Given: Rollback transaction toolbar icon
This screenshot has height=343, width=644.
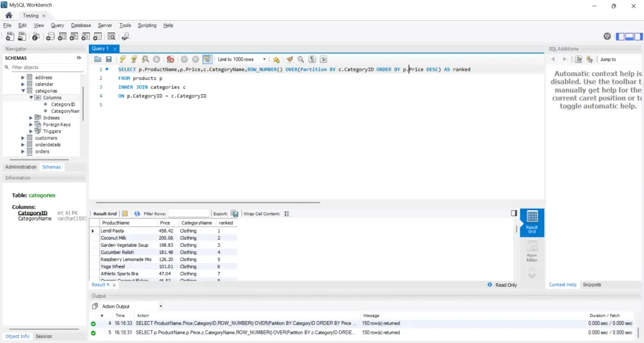Looking at the screenshot, I should click(x=196, y=59).
